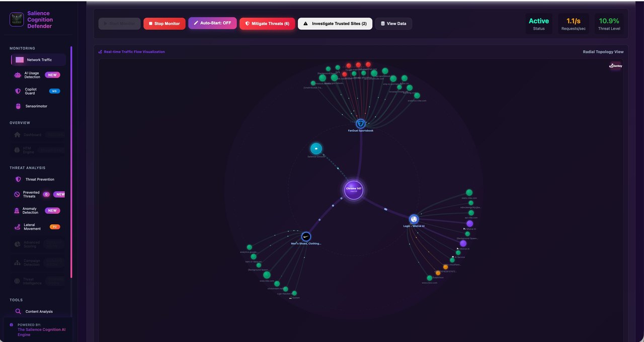Open the Threat Prevention page
This screenshot has height=342, width=644.
(x=37, y=179)
